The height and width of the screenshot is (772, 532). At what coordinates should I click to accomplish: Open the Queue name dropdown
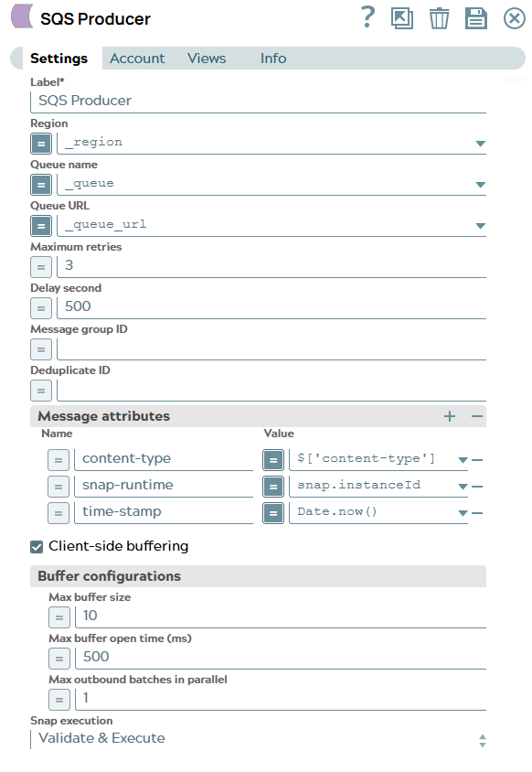coord(479,185)
